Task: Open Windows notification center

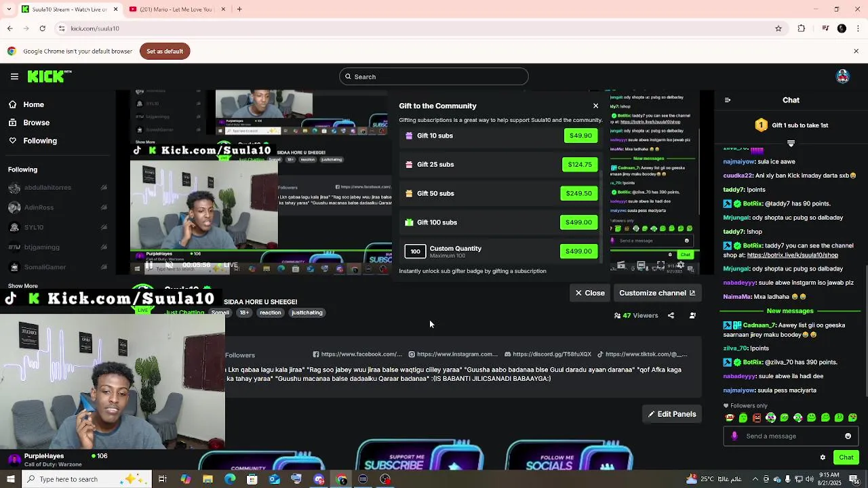Action: point(854,479)
